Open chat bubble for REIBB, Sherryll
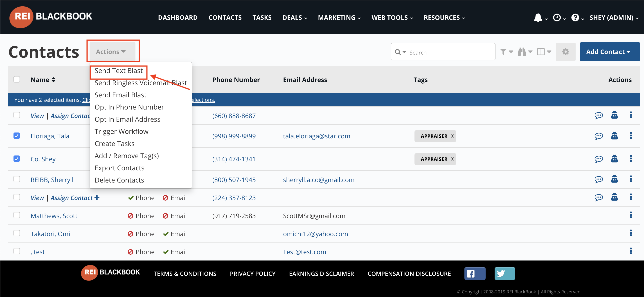Image resolution: width=644 pixels, height=297 pixels. [x=599, y=179]
